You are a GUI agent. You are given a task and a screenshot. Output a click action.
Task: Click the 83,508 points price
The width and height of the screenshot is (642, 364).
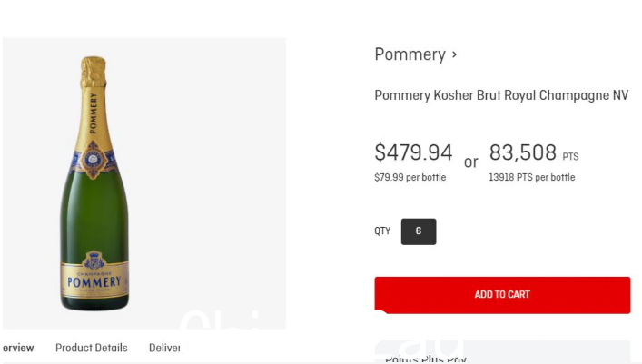tap(523, 152)
